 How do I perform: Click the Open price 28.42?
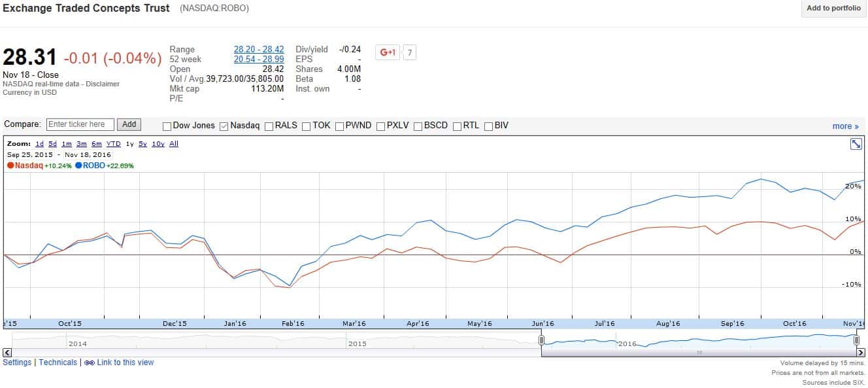[x=273, y=69]
